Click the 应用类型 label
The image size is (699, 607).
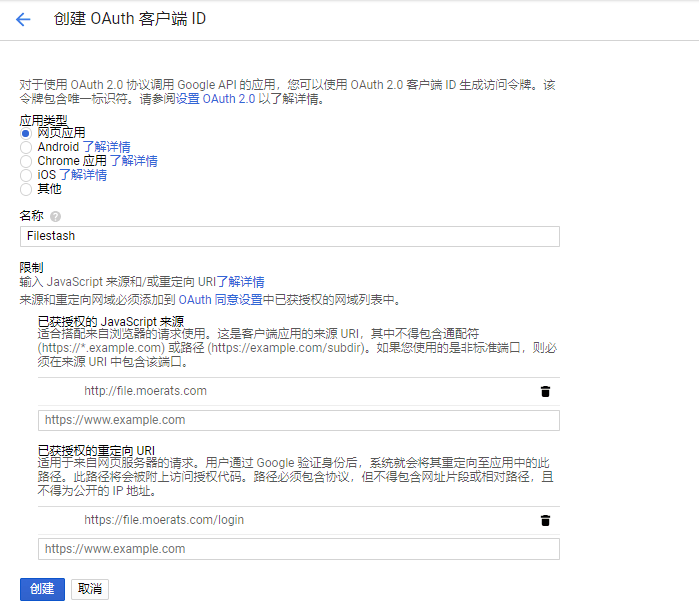43,120
